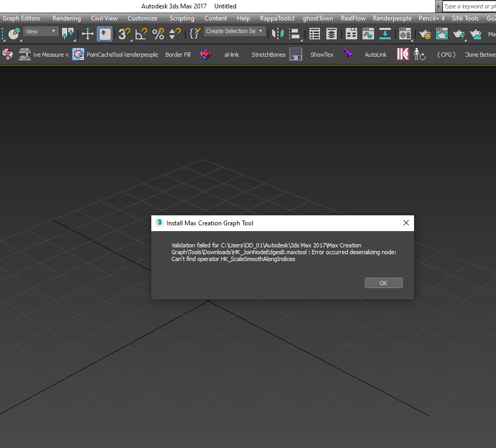496x448 pixels.
Task: Click the arrow left of the search field
Action: [438, 6]
